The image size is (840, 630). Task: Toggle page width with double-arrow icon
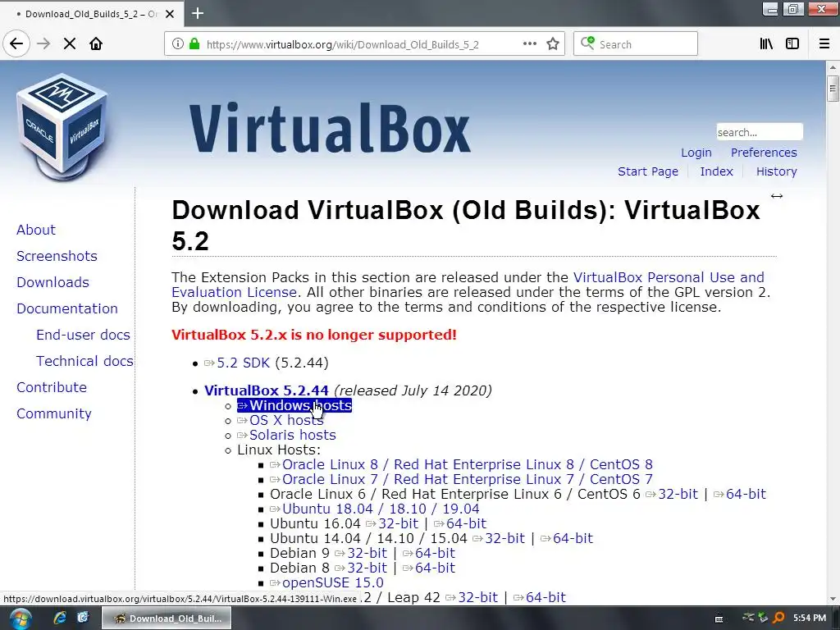pyautogui.click(x=777, y=196)
